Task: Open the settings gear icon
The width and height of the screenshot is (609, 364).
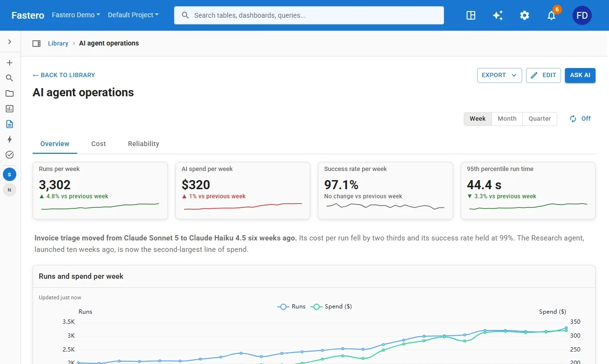Action: pos(525,15)
